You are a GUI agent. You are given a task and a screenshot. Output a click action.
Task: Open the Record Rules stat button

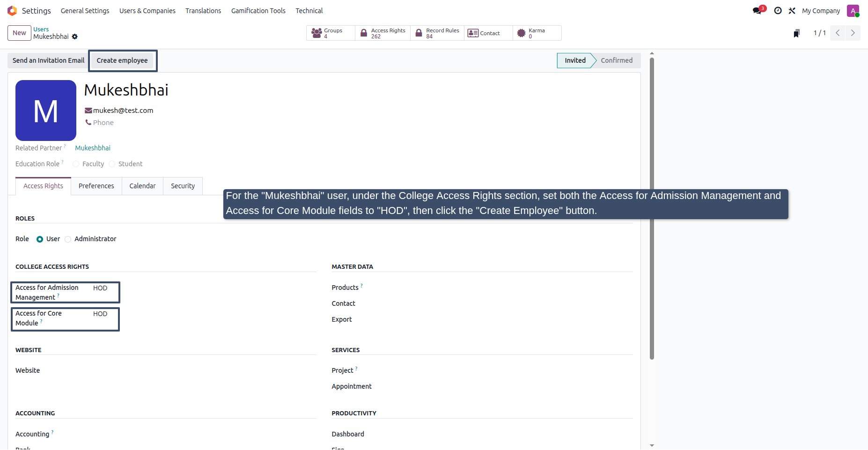click(x=438, y=33)
